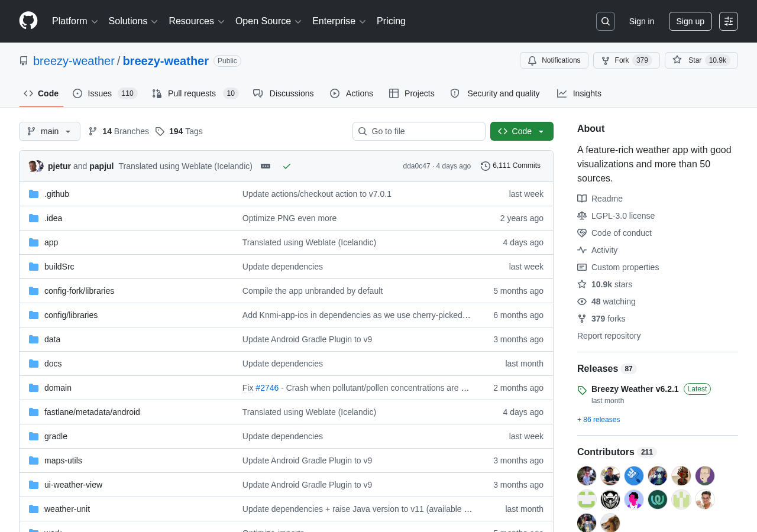Click the folder icon for gradle
This screenshot has width=757, height=532.
coord(34,436)
